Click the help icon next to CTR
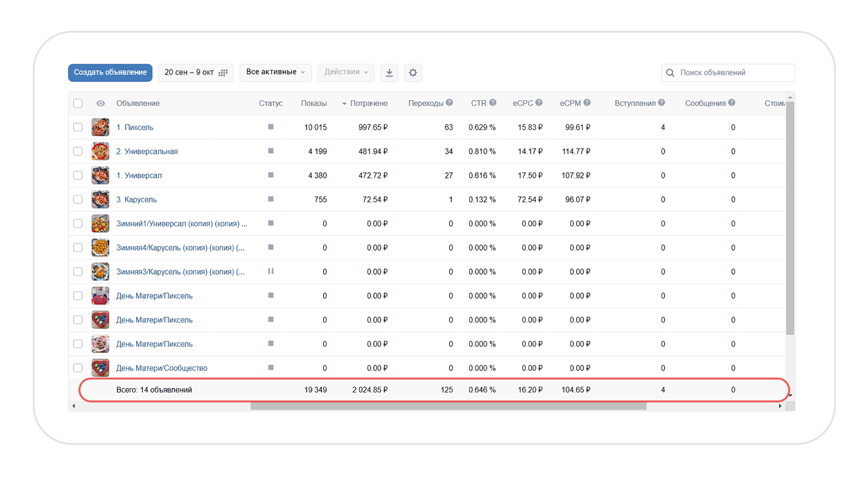The height and width of the screenshot is (477, 868). click(x=493, y=103)
